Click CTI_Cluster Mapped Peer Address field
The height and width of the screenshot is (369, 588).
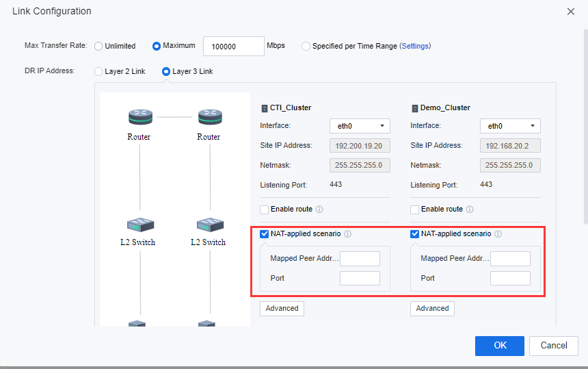click(360, 259)
